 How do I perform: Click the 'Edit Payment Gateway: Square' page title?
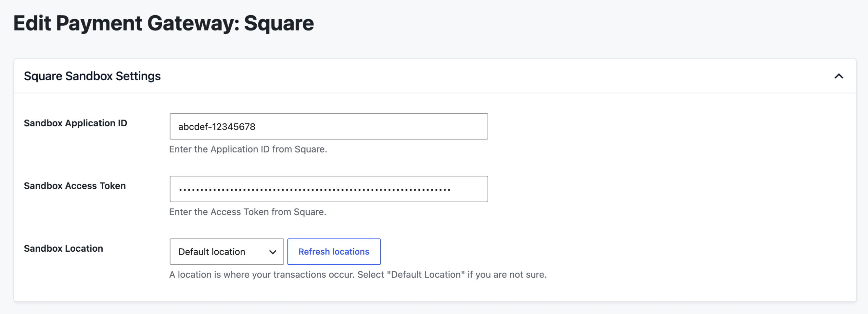(x=163, y=23)
